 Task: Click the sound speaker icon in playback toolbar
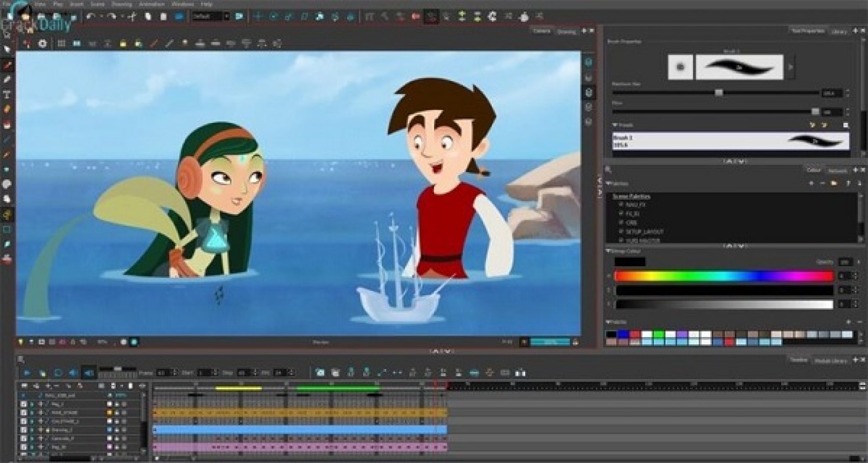pos(73,373)
